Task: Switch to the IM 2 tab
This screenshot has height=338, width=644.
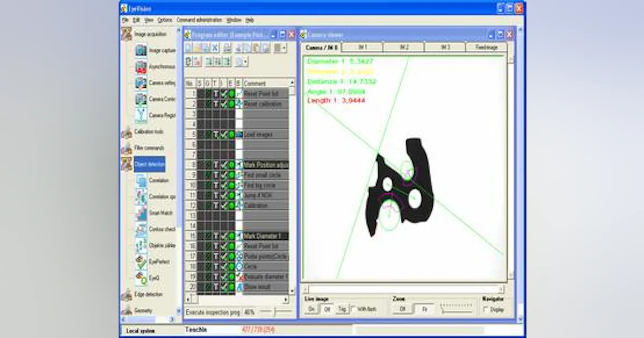Action: pos(404,47)
